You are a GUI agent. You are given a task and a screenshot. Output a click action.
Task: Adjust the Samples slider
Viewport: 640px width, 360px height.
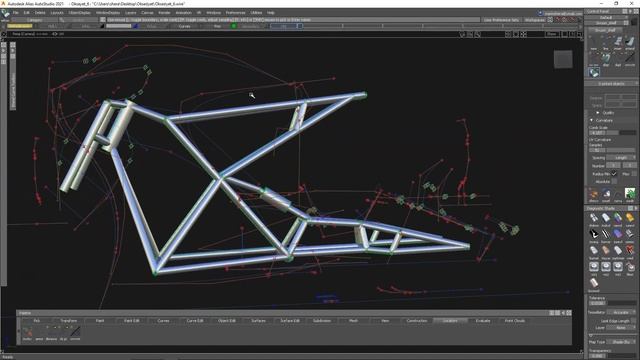coord(621,150)
